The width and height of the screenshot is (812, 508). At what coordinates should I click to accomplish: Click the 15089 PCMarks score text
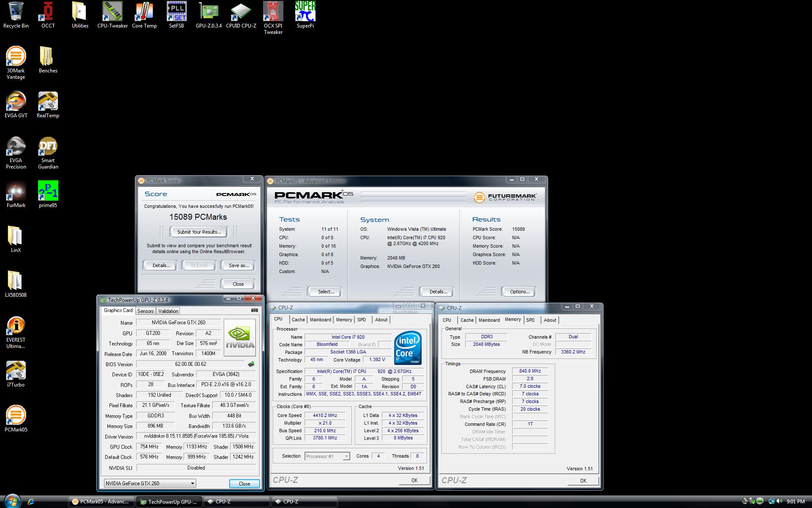click(198, 217)
